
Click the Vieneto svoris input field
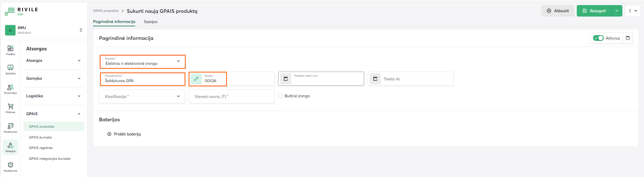(x=231, y=96)
